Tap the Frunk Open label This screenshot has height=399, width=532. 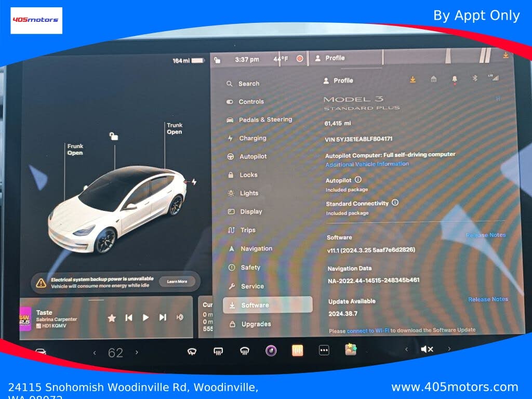[x=75, y=149]
